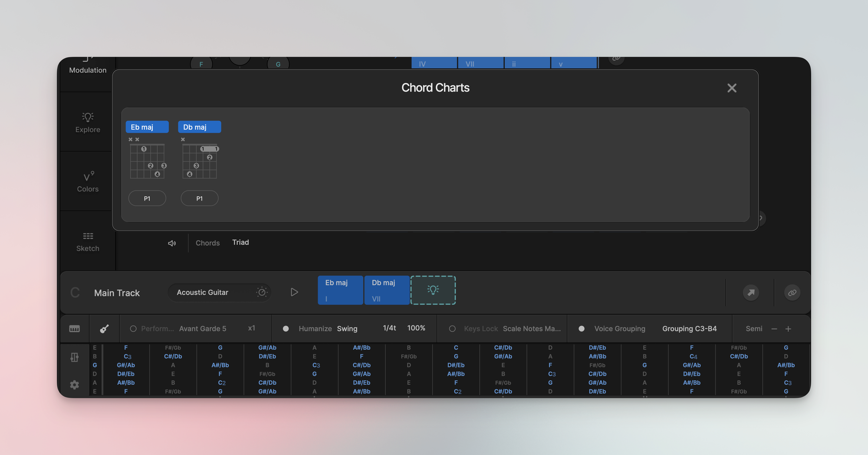Open the Scale Notes Ma... dropdown
The image size is (868, 455).
click(532, 329)
